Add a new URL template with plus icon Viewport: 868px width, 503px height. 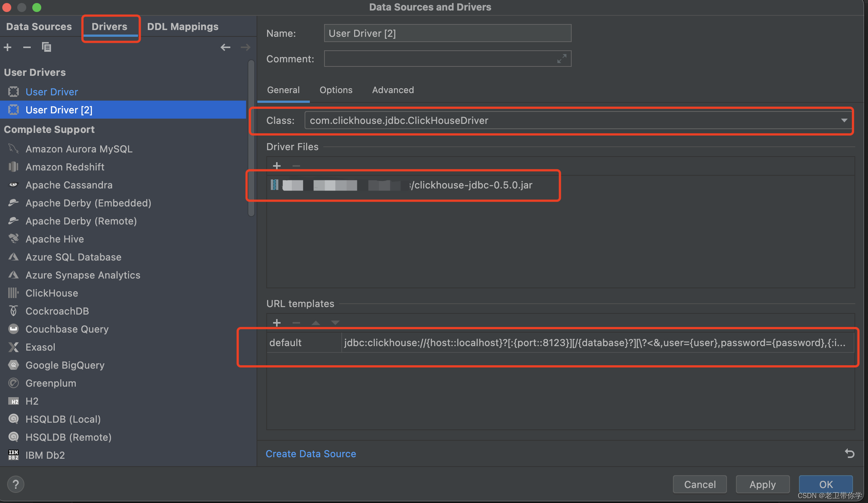pos(276,322)
